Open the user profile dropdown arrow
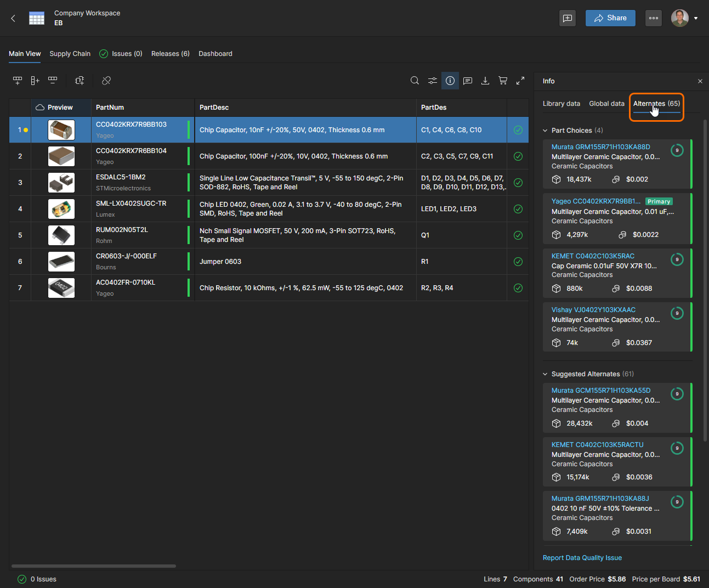Viewport: 709px width, 588px height. point(696,18)
